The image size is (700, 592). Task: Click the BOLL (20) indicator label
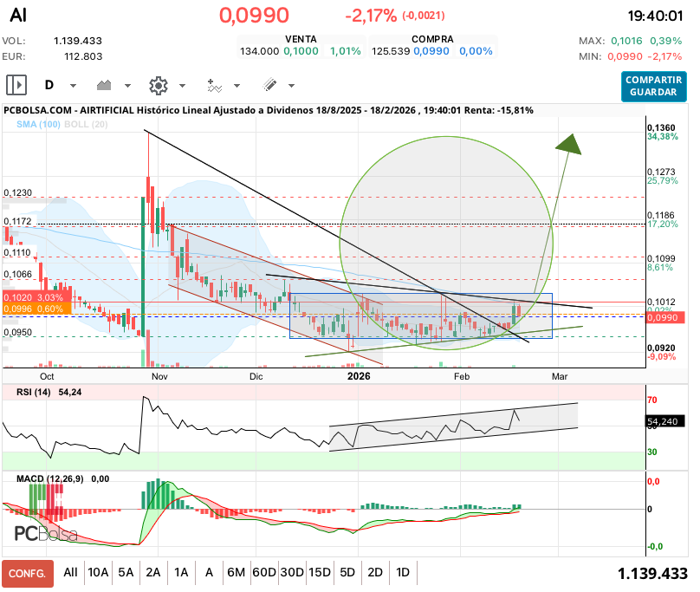click(86, 124)
